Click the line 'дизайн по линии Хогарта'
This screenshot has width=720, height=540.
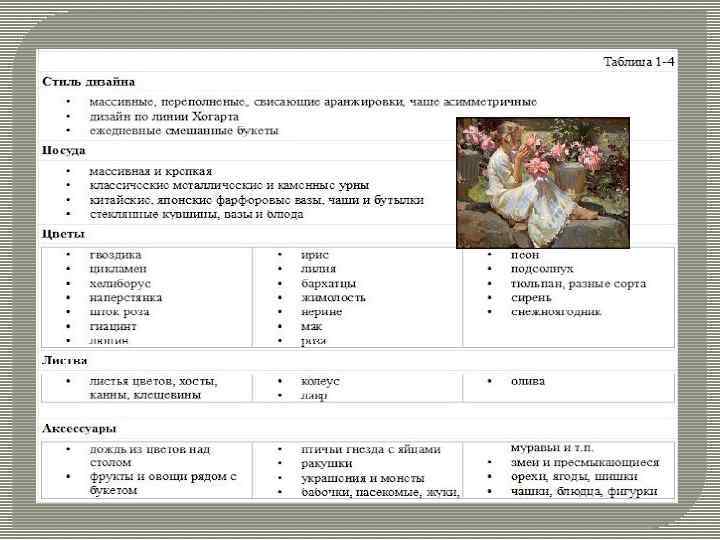click(164, 116)
